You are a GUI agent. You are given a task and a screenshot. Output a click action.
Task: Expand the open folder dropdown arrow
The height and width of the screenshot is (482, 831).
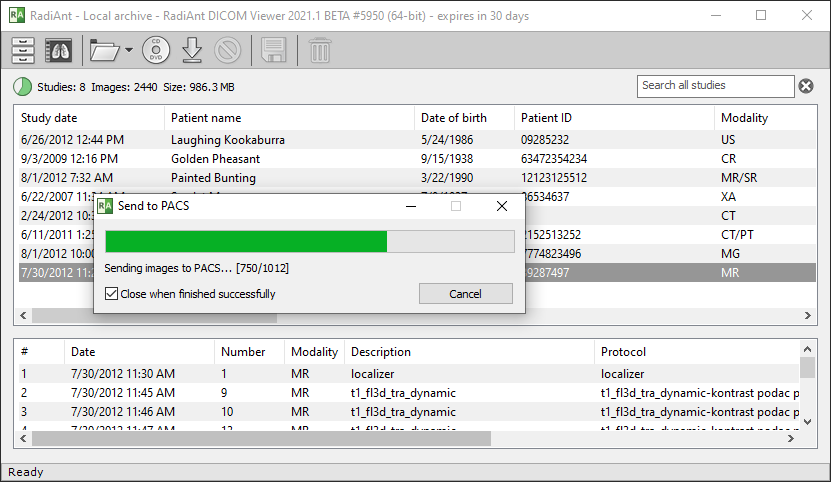point(129,50)
